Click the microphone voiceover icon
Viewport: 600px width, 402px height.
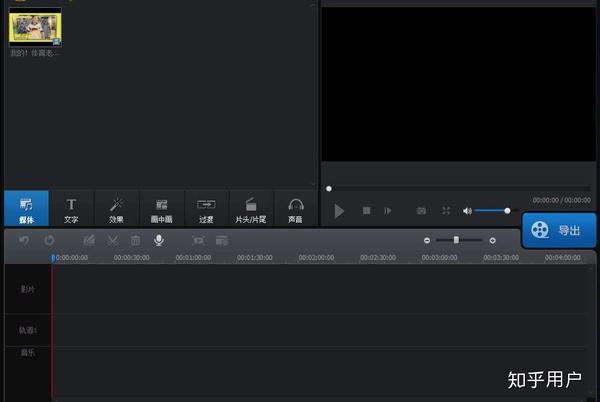[159, 240]
